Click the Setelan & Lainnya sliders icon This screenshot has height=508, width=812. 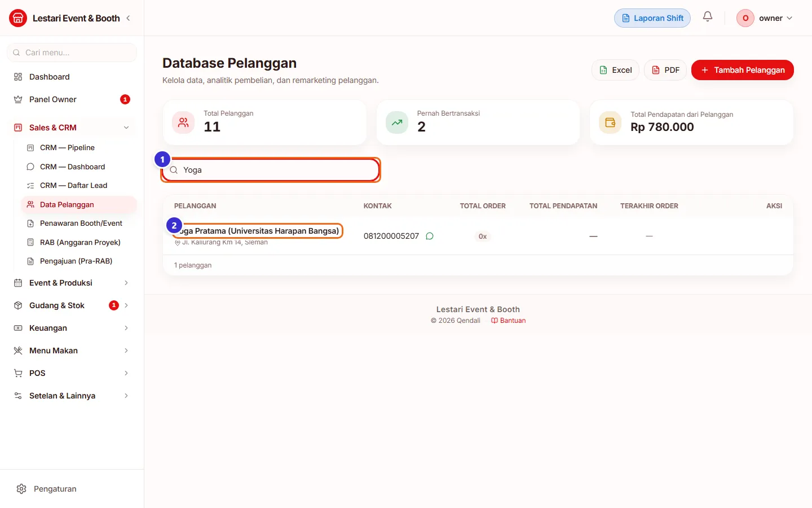pyautogui.click(x=18, y=396)
